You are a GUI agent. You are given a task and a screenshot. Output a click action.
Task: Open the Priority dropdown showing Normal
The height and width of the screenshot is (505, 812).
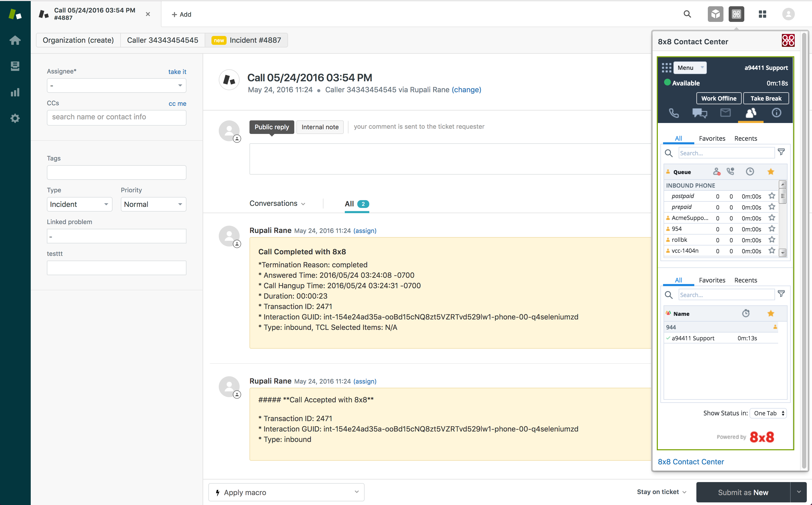tap(154, 204)
